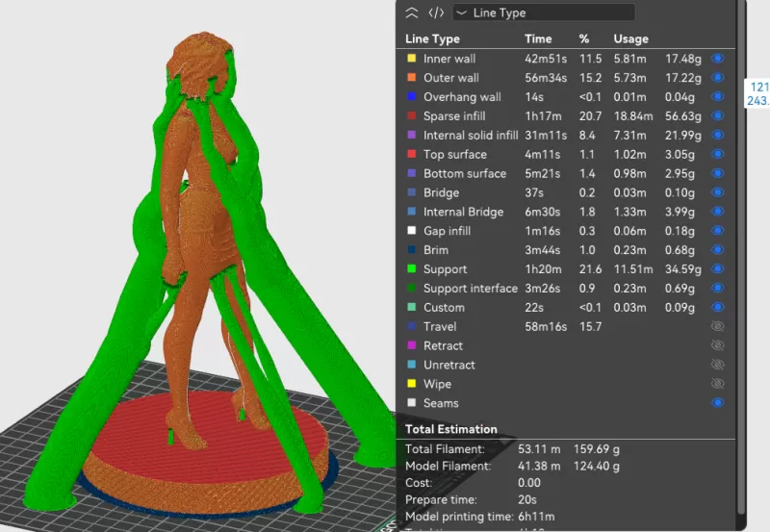Collapse the legend panel with double-chevron icon
The height and width of the screenshot is (532, 770).
(412, 13)
